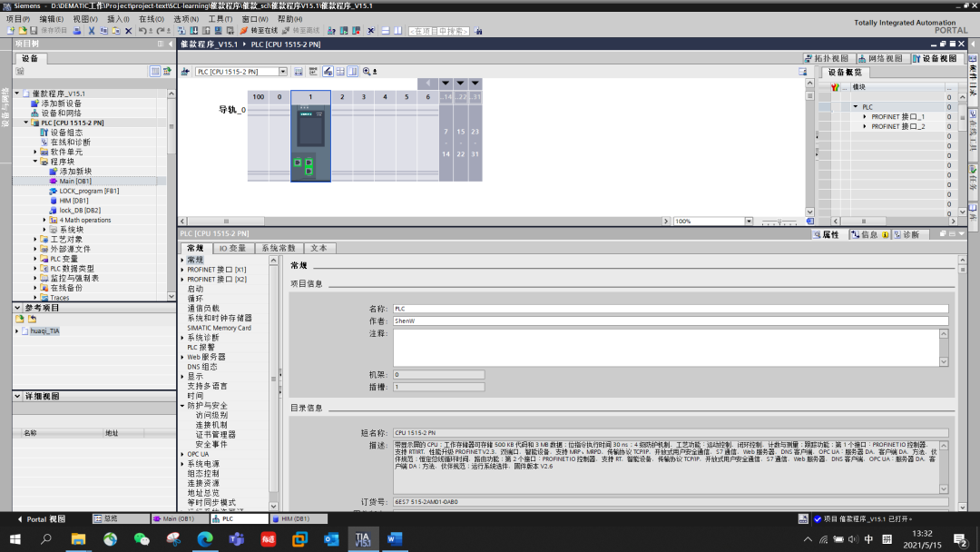Switch to 拓扑视图 topology view tab
This screenshot has height=552, width=980.
click(x=827, y=58)
